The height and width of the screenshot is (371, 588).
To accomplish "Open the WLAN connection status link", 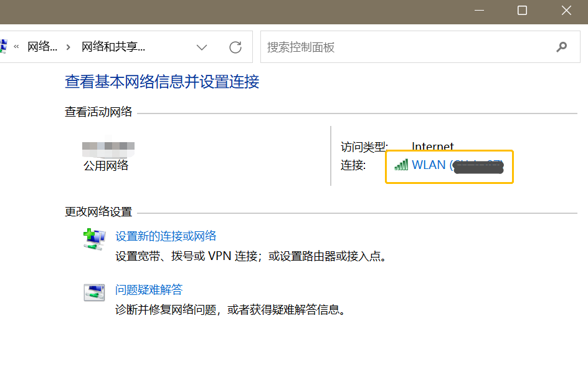I will (457, 165).
